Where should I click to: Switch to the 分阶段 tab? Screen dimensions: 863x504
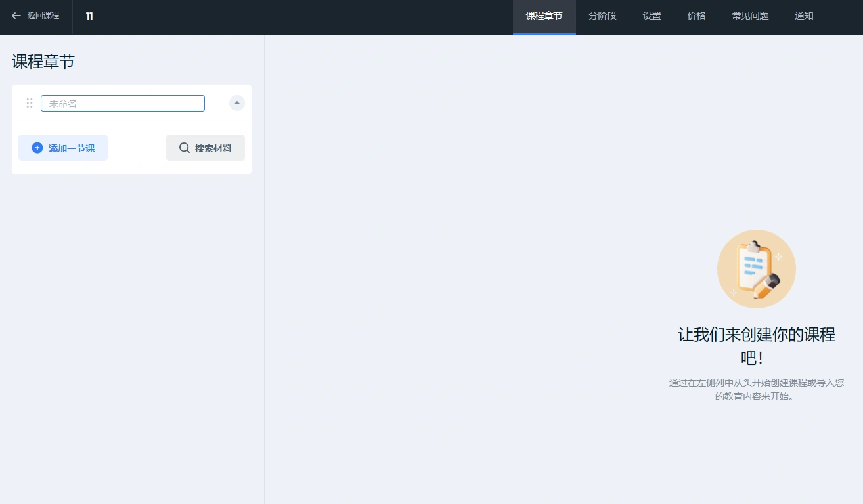point(602,16)
